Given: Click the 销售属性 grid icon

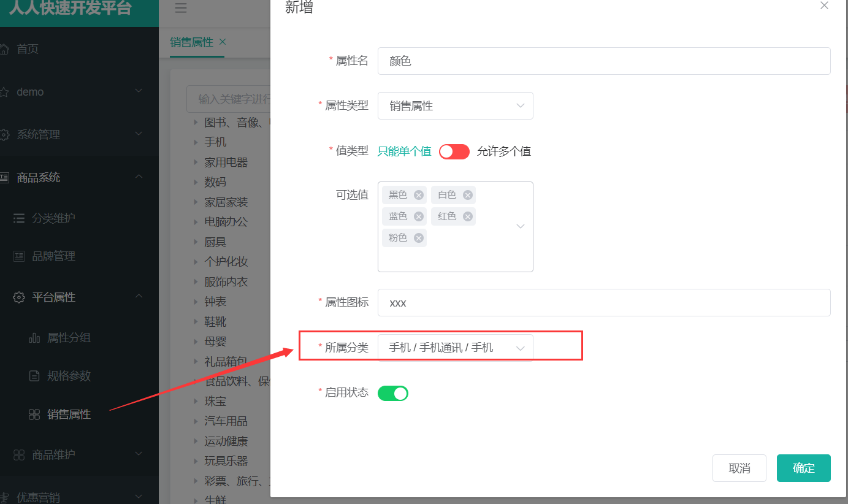Looking at the screenshot, I should [x=35, y=414].
